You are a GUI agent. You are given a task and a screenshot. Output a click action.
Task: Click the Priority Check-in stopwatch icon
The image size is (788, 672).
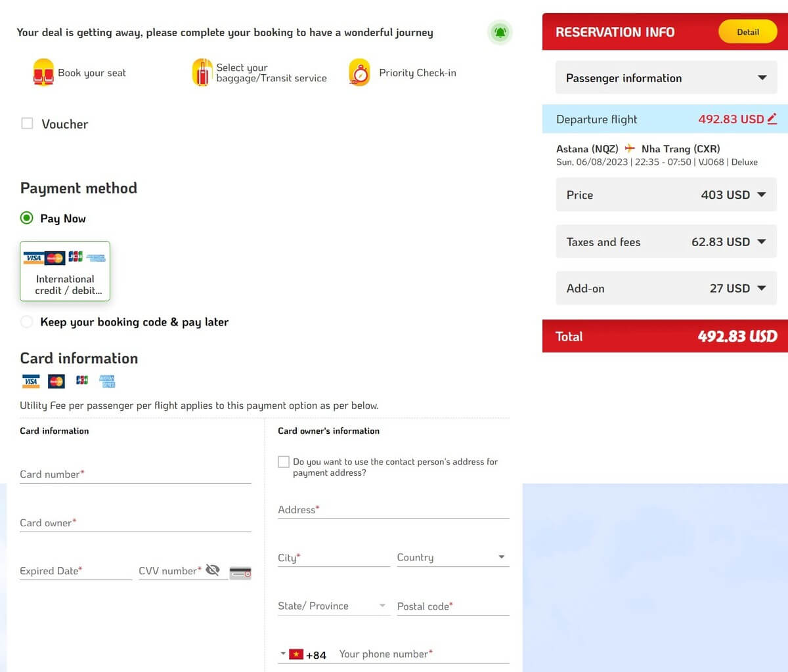359,73
